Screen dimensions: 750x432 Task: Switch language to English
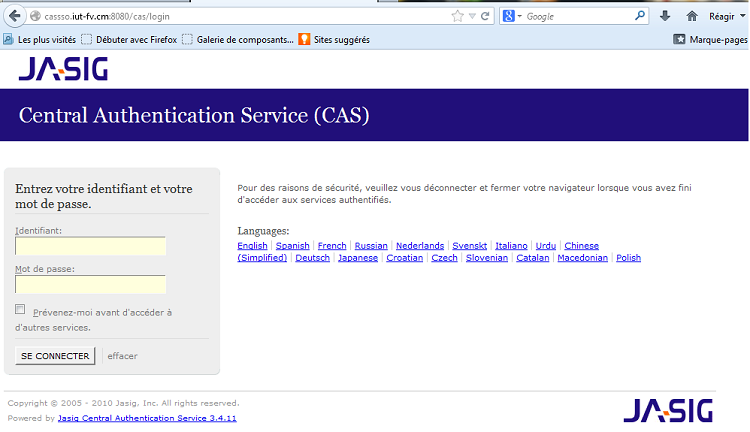pos(252,245)
